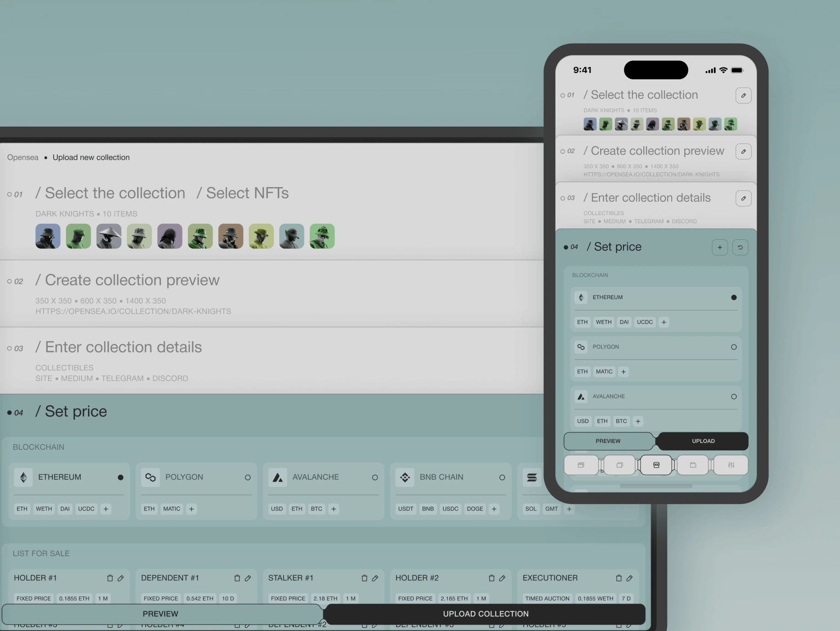Click the undo icon beside the Set price heading

pyautogui.click(x=741, y=247)
